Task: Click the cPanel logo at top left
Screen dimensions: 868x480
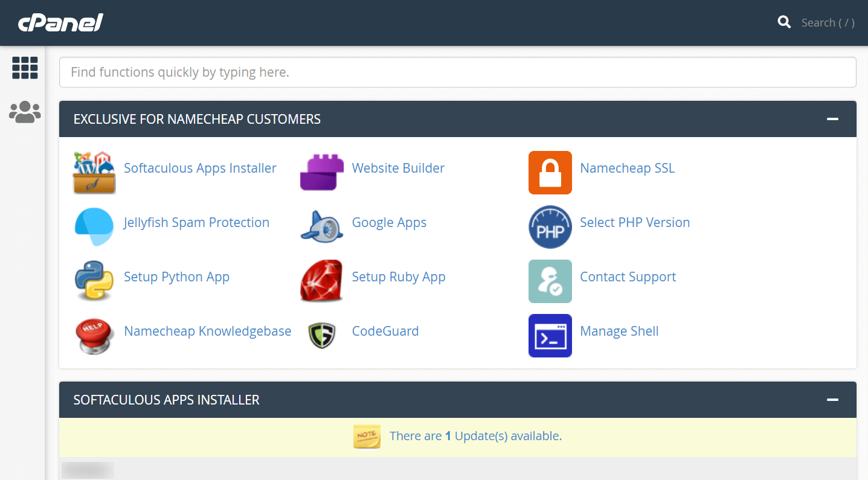Action: pos(60,22)
